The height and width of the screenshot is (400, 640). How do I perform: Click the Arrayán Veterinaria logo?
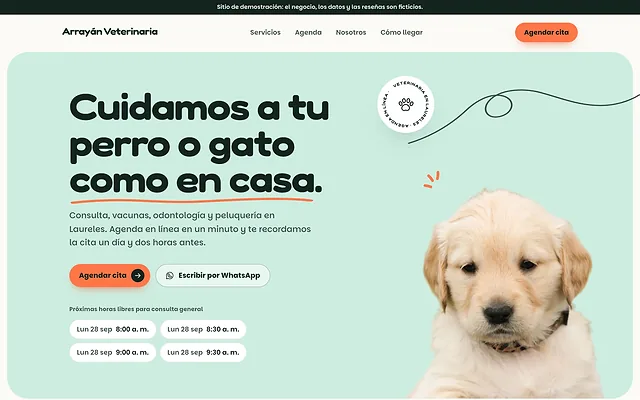110,32
